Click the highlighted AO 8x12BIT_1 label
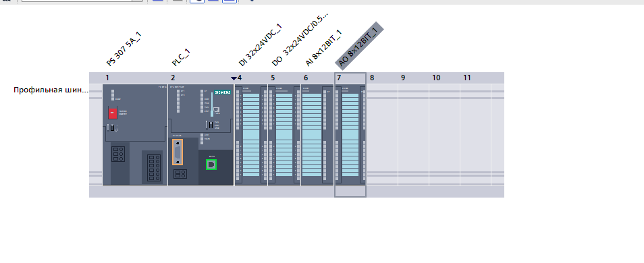 (359, 45)
